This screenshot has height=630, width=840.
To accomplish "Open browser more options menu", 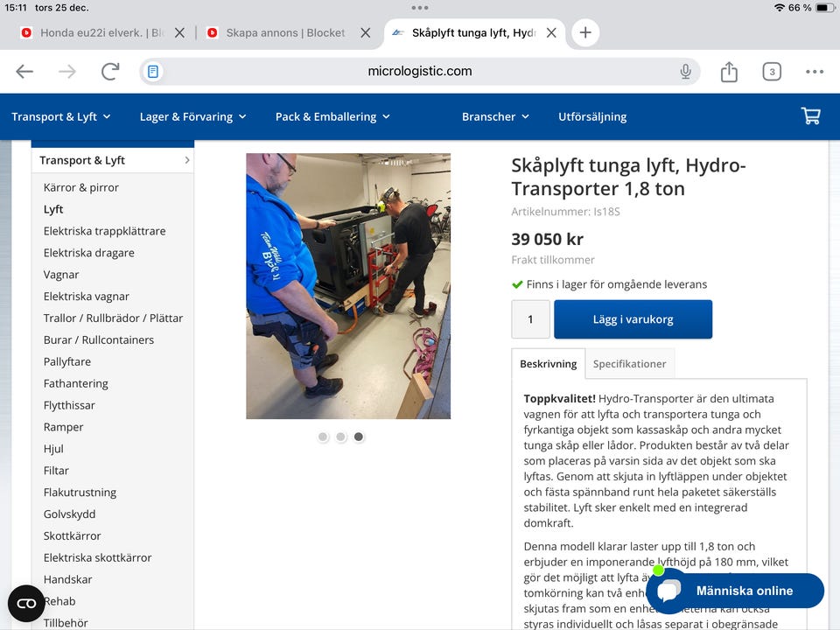I will tap(815, 71).
